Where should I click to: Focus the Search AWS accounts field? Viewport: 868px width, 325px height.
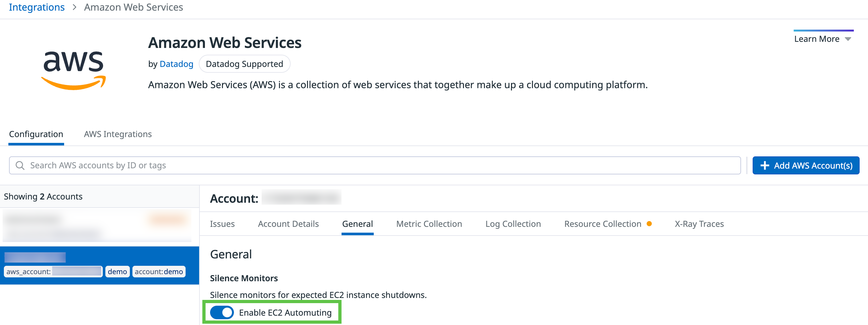(375, 165)
